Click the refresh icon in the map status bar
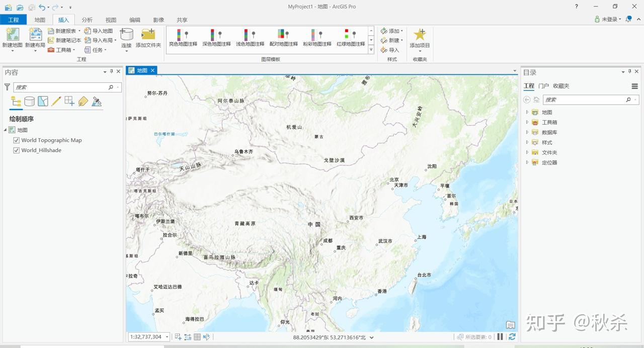This screenshot has width=644, height=348. tap(512, 336)
